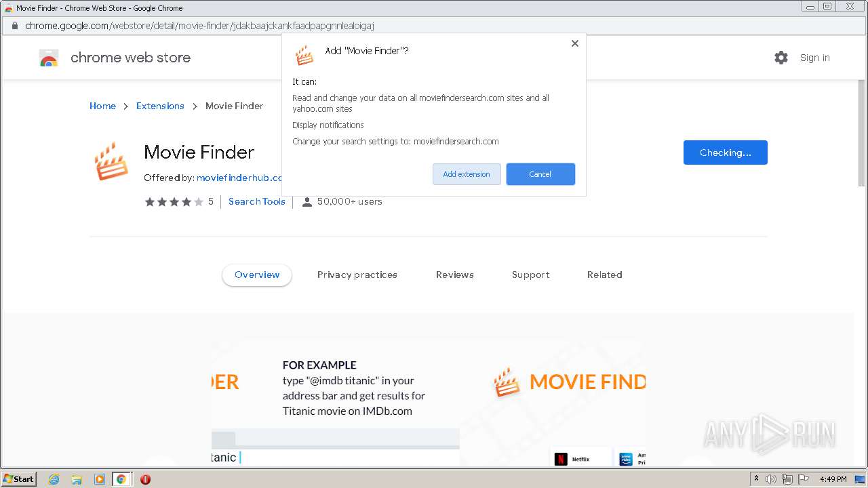
Task: Select the Overview tab
Action: [257, 274]
